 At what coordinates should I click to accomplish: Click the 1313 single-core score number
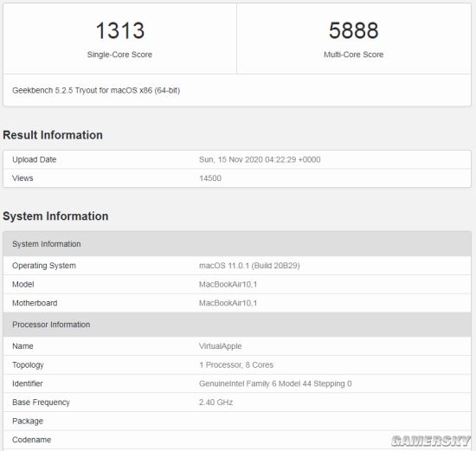point(120,30)
